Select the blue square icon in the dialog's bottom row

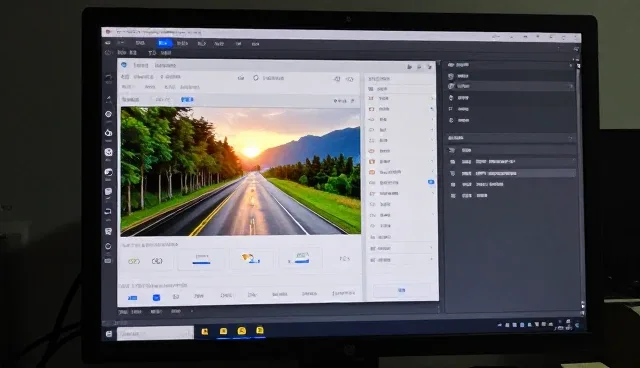(156, 297)
